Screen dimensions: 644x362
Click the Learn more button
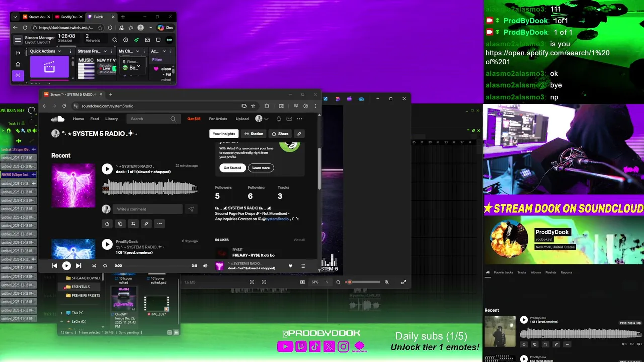(x=261, y=168)
